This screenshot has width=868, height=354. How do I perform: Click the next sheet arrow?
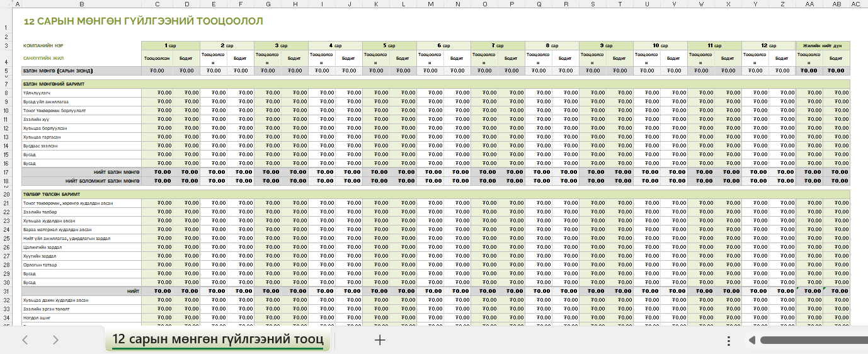tap(55, 340)
